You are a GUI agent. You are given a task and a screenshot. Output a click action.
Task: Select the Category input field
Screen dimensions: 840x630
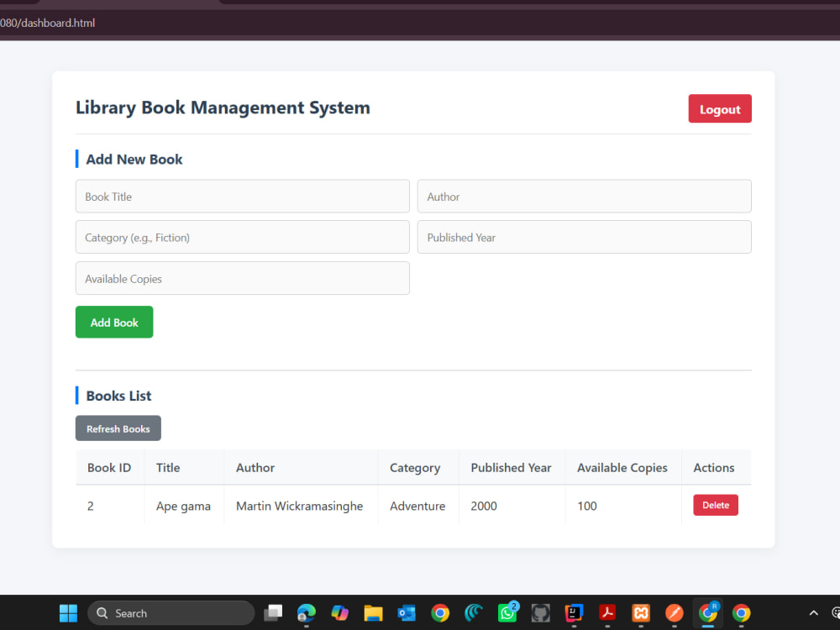click(242, 237)
